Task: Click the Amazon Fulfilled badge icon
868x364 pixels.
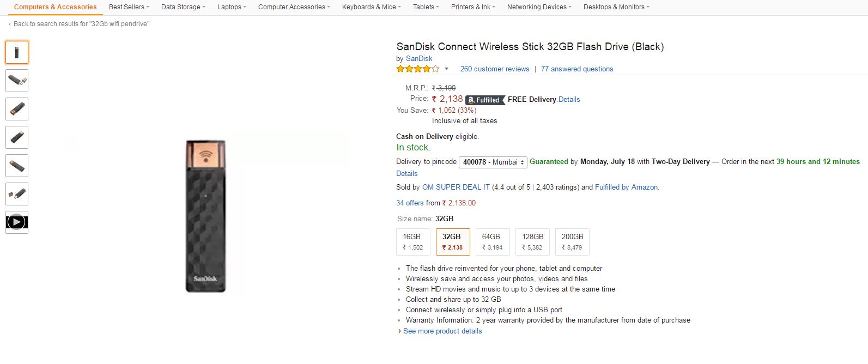Action: (484, 100)
